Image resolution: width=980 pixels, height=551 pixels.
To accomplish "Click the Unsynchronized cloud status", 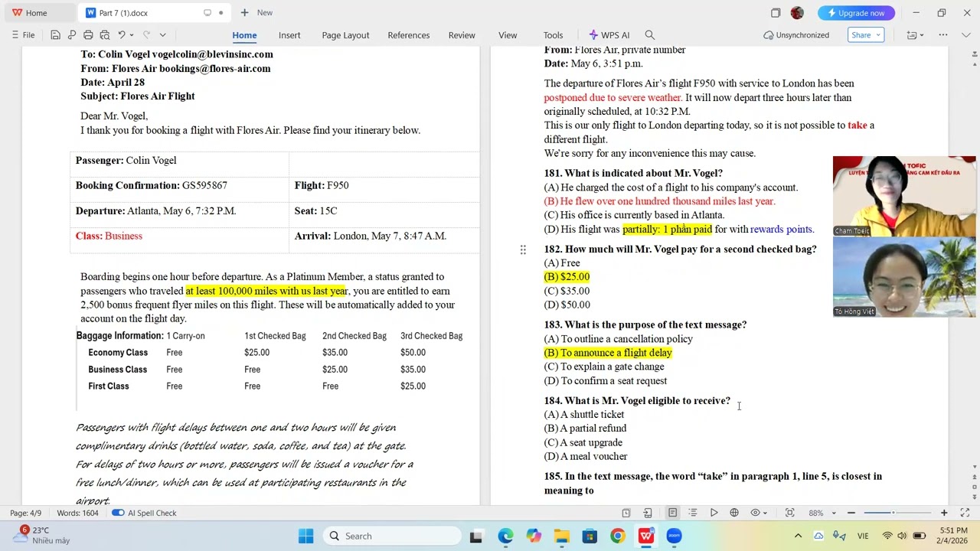I will (x=796, y=35).
